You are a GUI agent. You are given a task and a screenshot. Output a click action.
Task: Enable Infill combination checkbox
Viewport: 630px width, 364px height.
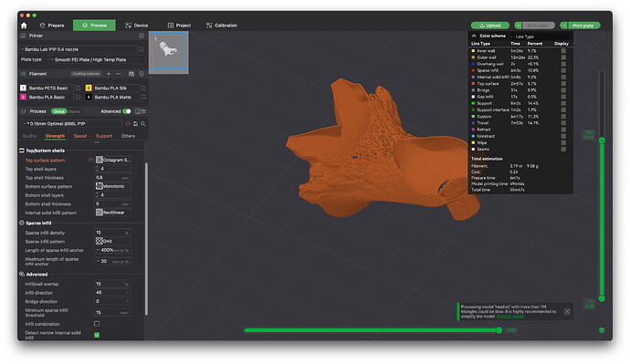click(x=97, y=324)
